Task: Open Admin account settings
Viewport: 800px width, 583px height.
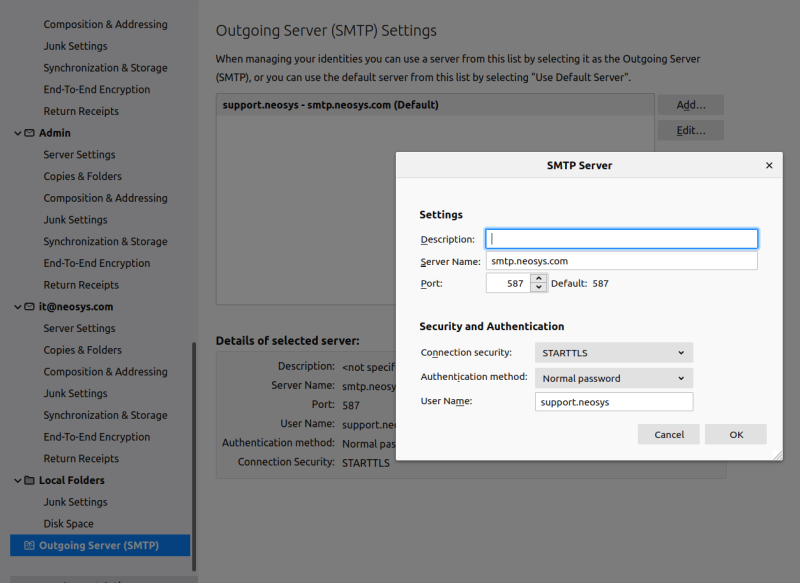Action: tap(55, 133)
